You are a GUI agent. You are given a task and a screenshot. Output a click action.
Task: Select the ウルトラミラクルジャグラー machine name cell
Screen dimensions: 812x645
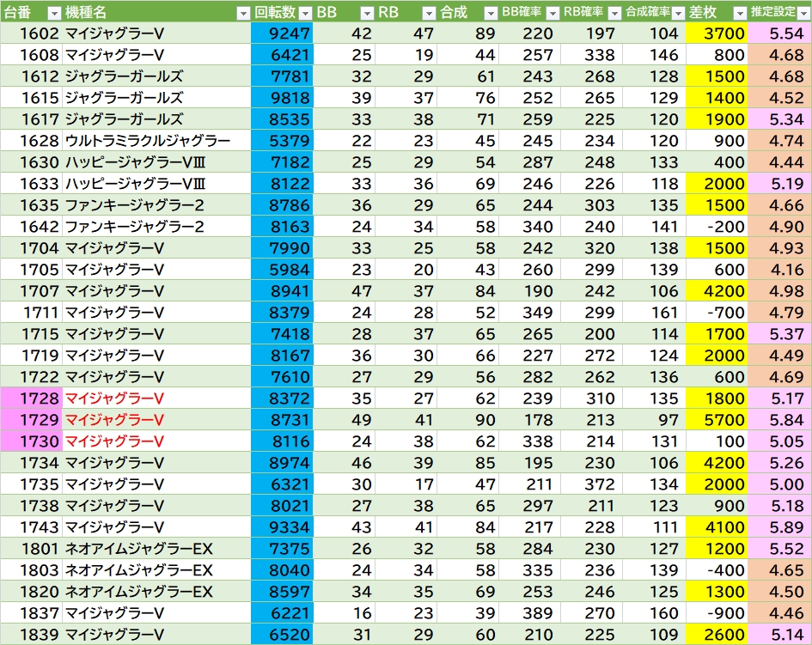click(x=147, y=141)
